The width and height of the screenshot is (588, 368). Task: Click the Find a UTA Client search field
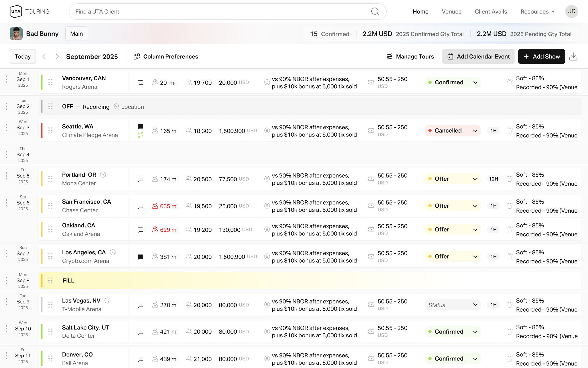click(x=219, y=12)
